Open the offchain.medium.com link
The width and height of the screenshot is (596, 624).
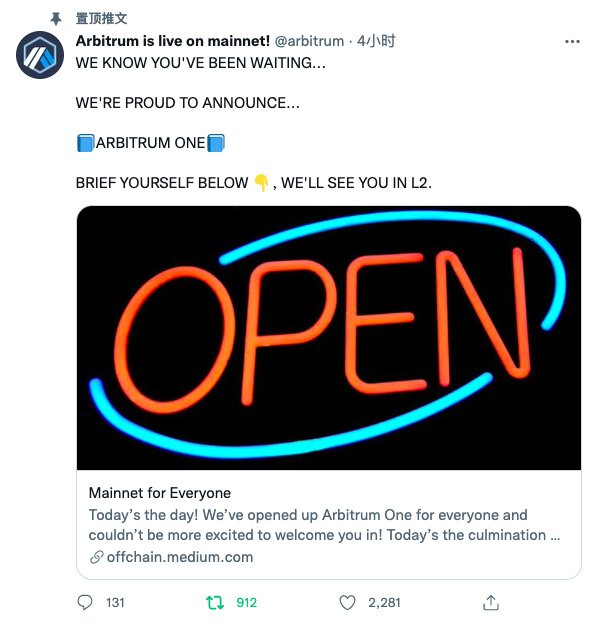180,557
